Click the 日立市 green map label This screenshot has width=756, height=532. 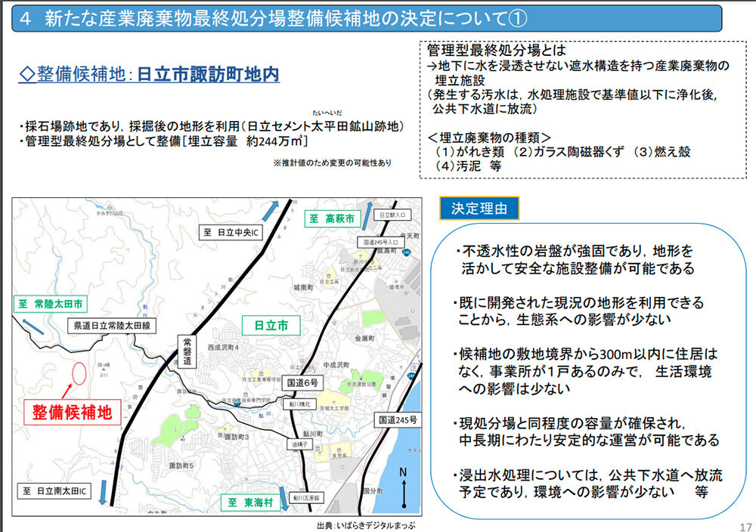point(271,325)
